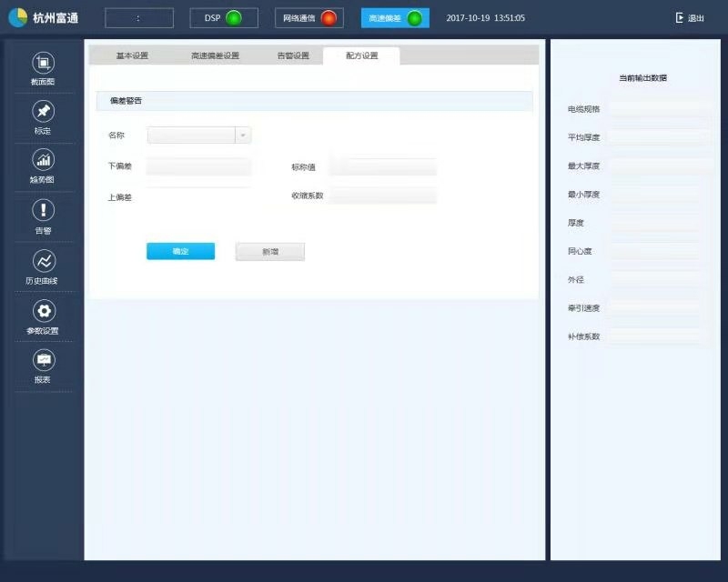Switch to the 告警设置 tab
728x582 pixels.
point(293,55)
